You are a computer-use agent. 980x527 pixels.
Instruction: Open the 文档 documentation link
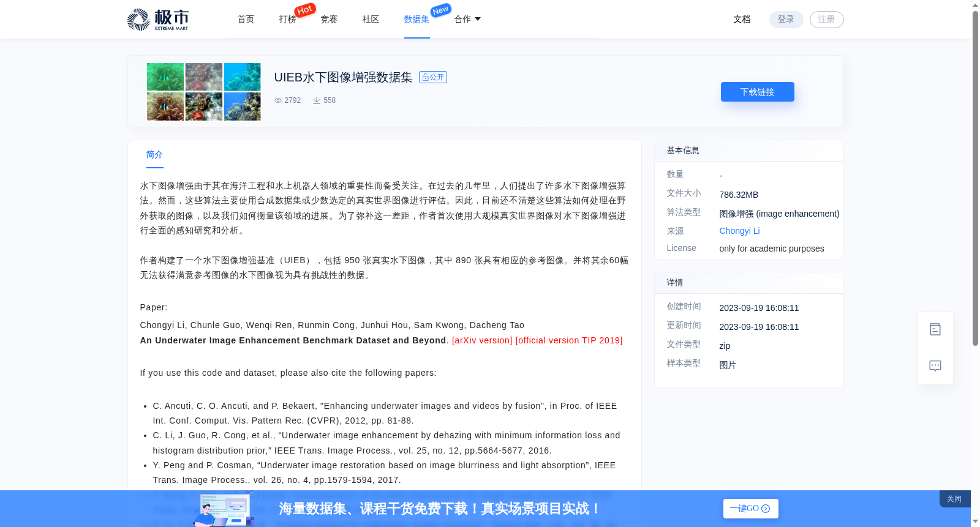pos(742,20)
